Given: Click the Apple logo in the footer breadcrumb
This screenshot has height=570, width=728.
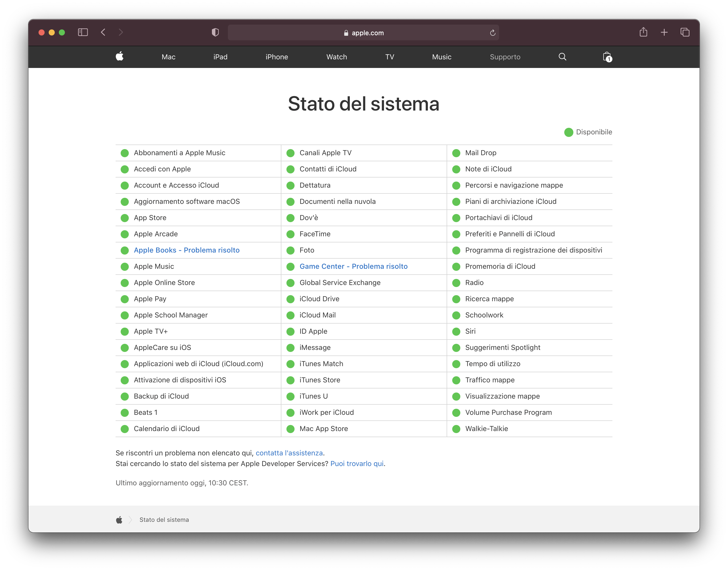Looking at the screenshot, I should click(119, 520).
